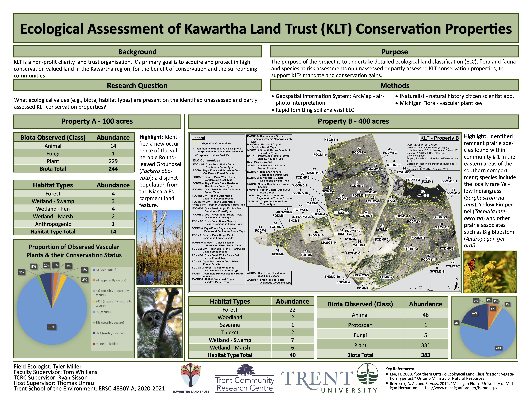Screen dimensions: 532x406
Task: Click the north arrow on the map
Action: [457, 286]
